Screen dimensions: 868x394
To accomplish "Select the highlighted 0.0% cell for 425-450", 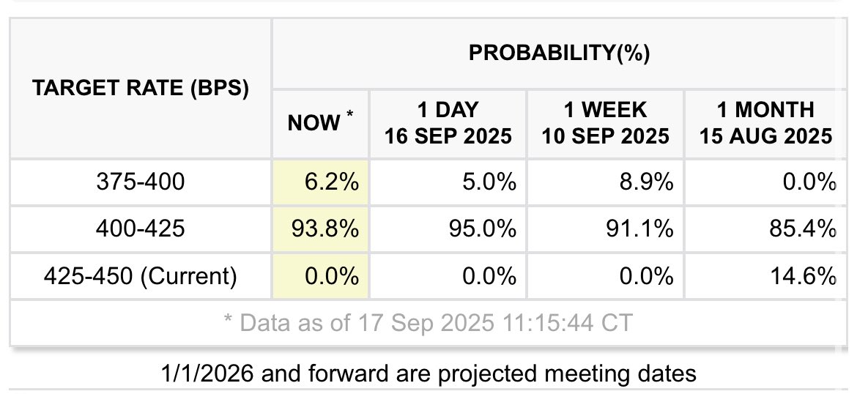I will point(321,275).
